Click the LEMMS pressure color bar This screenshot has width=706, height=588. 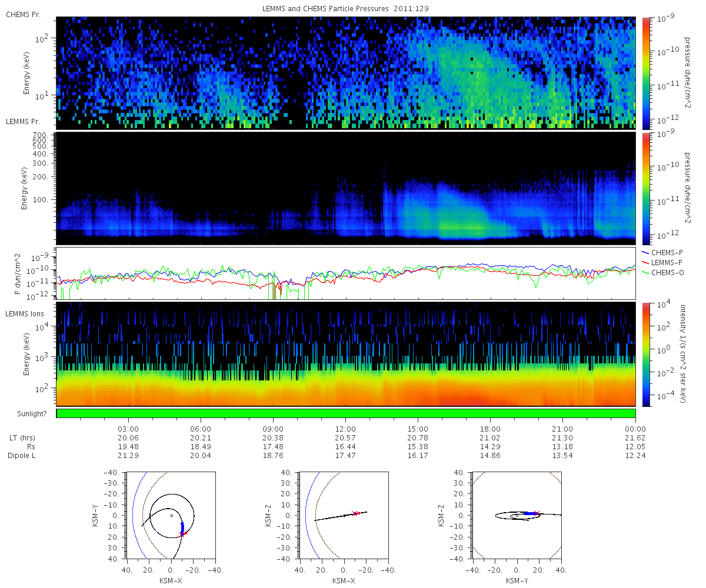coord(645,188)
